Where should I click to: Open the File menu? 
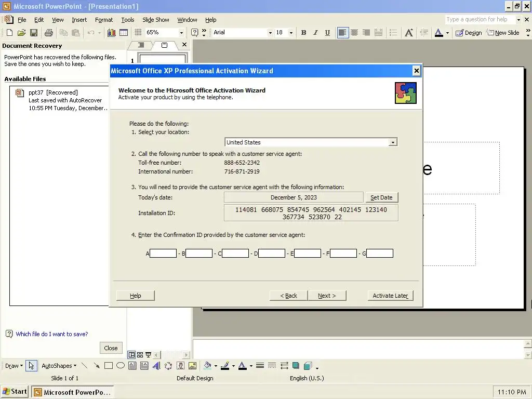pyautogui.click(x=22, y=20)
